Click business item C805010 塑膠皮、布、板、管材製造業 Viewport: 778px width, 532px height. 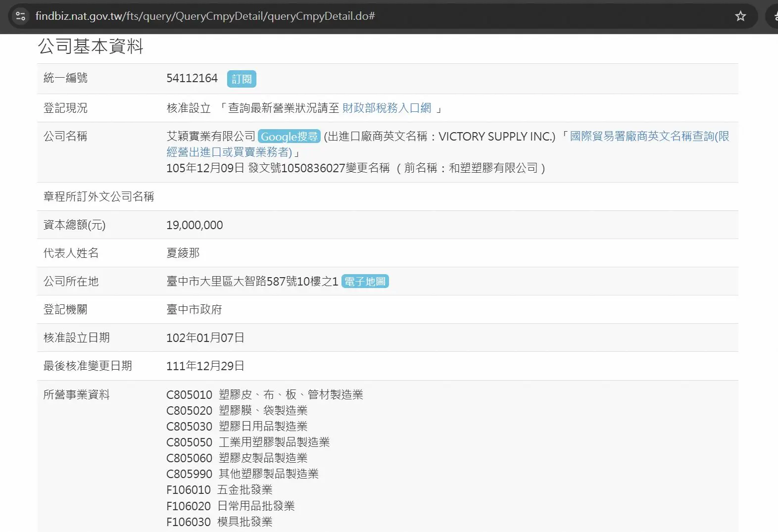coord(264,395)
